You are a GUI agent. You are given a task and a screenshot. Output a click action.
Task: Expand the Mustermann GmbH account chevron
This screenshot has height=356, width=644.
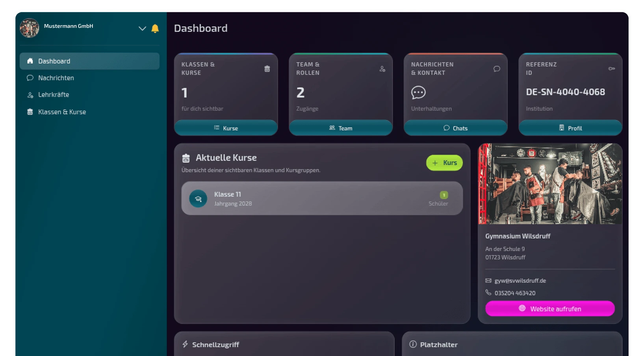(142, 28)
